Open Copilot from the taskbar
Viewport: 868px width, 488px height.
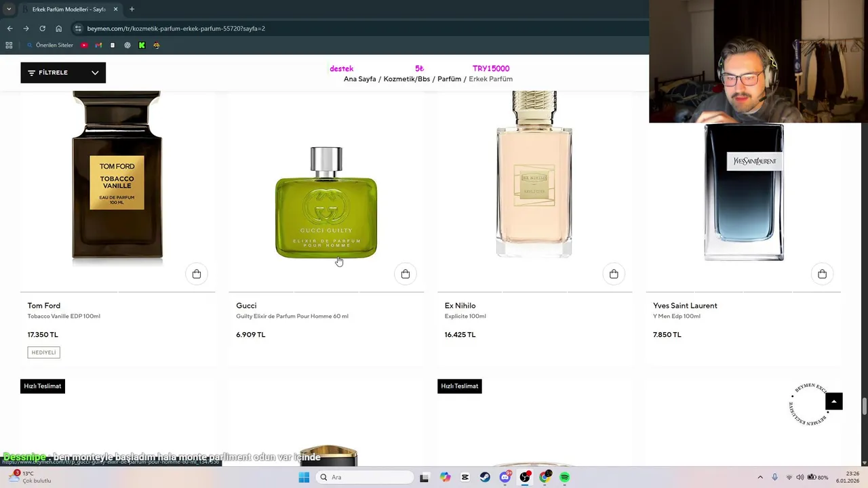[x=445, y=477]
